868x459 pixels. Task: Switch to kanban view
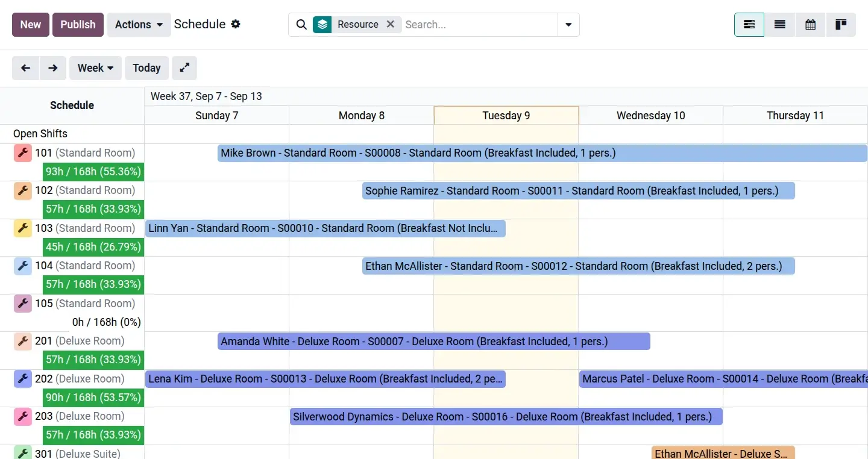pos(841,25)
